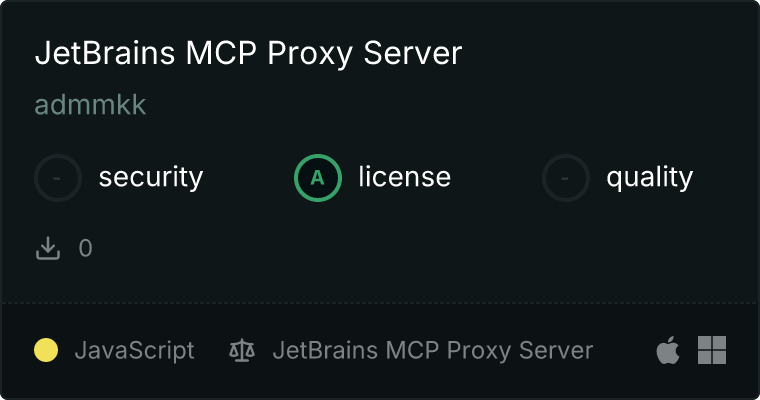The width and height of the screenshot is (760, 400).
Task: Click the letter A inside the license badge
Action: point(317,178)
